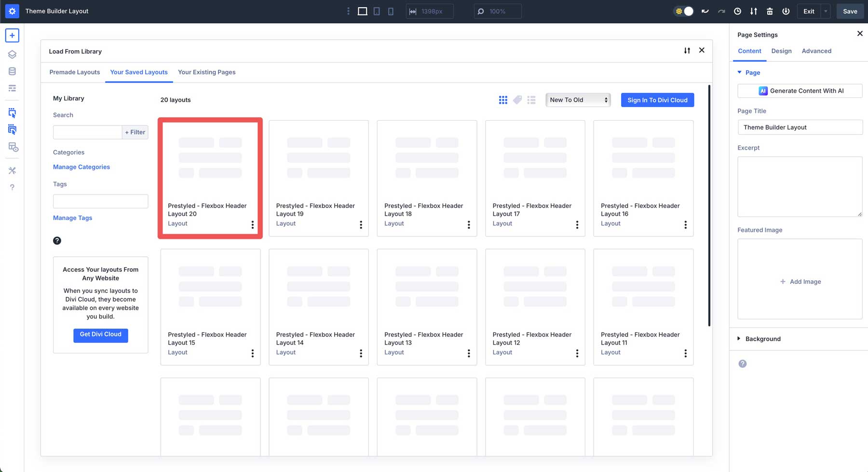Open the New To Old sort dropdown
The height and width of the screenshot is (472, 868).
[x=578, y=100]
